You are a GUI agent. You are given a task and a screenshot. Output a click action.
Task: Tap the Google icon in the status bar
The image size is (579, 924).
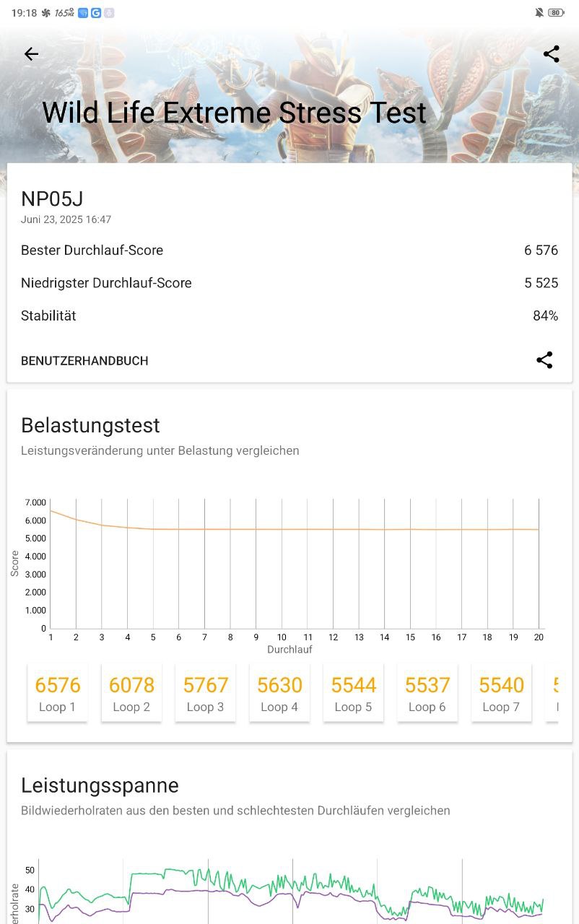pyautogui.click(x=95, y=13)
